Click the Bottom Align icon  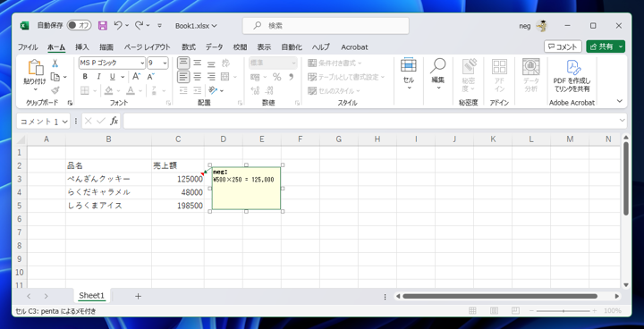[x=211, y=63]
